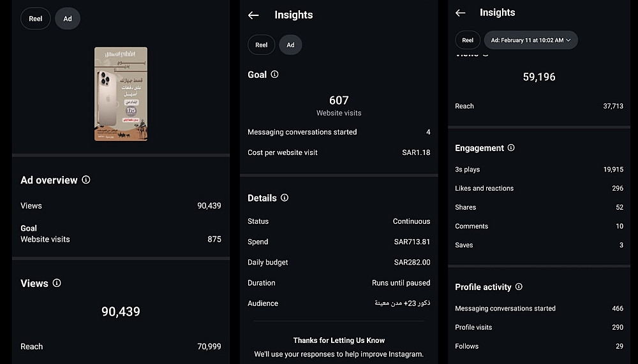
Task: Click the info icon next to Views heading
Action: [x=57, y=283]
